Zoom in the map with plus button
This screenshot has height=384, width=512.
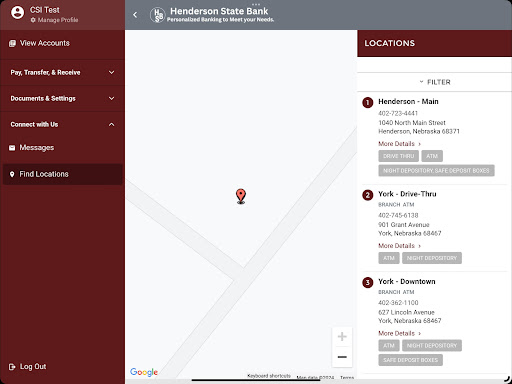coord(342,337)
